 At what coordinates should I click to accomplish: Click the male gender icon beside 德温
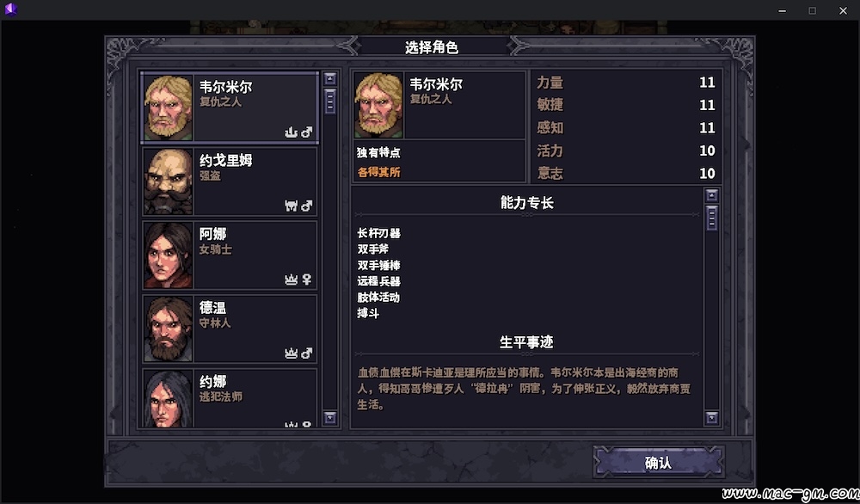click(x=307, y=353)
